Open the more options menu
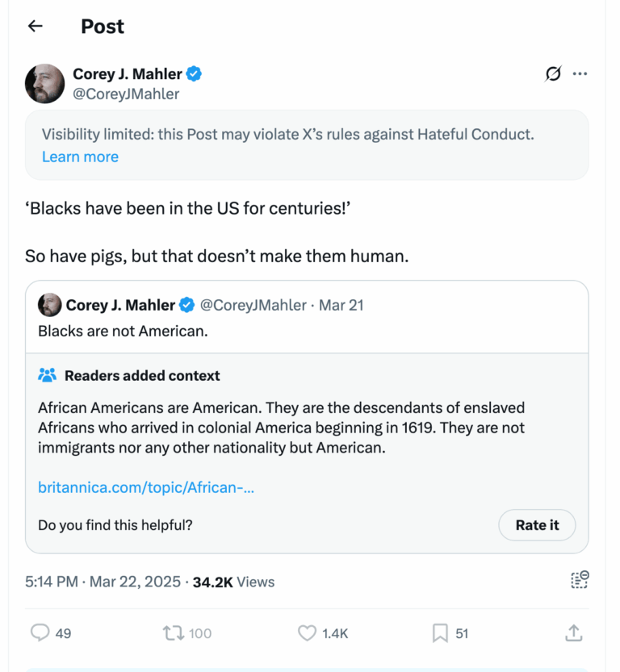The image size is (620, 672). (580, 73)
